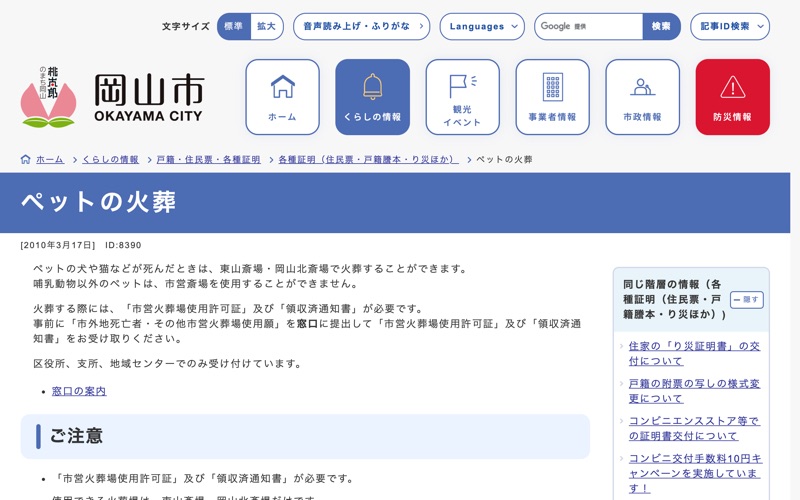Follow breadcrumb link ホーム
The width and height of the screenshot is (800, 500).
[x=50, y=160]
